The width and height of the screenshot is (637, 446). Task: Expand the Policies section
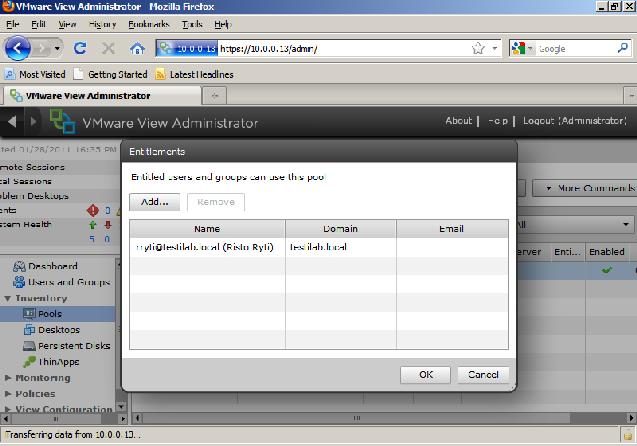coord(8,394)
